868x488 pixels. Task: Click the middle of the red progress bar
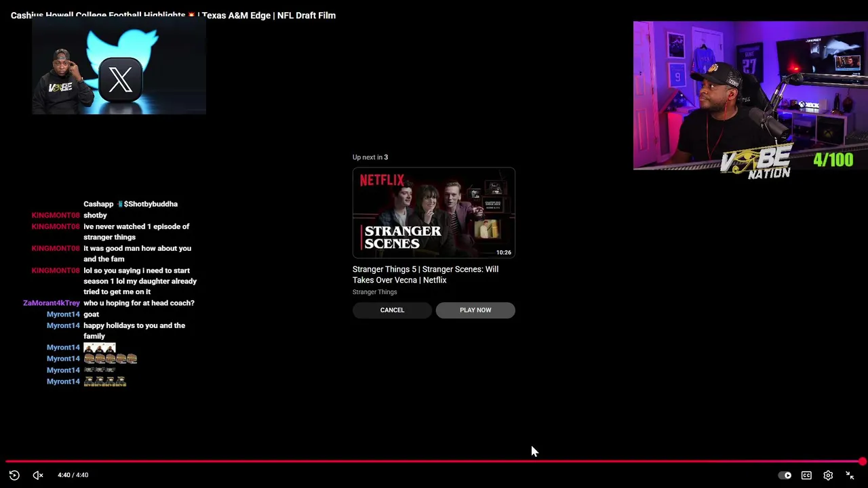tap(434, 462)
